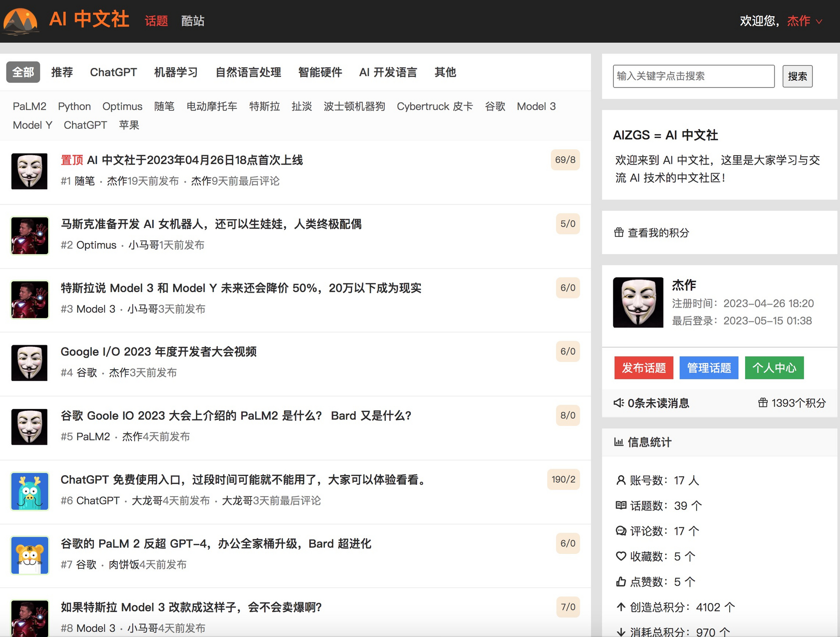Filter by the Model Y tag

click(x=32, y=125)
